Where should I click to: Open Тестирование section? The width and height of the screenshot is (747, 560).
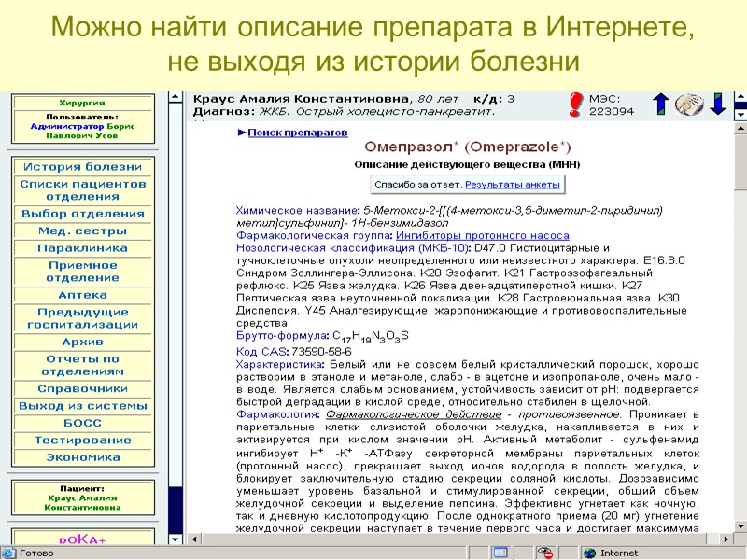[83, 440]
